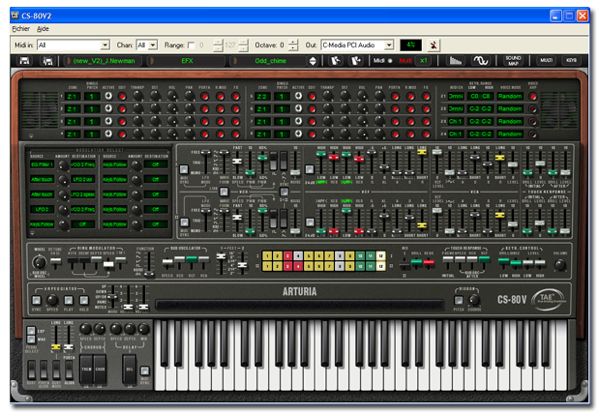
Task: Click the Arpeggiator mode slider (UP/DOWN)
Action: 112,297
